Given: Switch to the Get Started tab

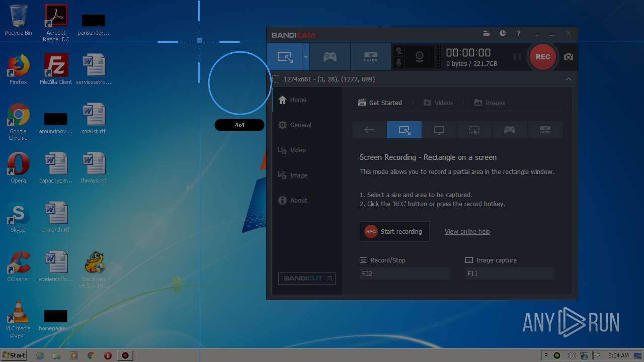Looking at the screenshot, I should 380,103.
